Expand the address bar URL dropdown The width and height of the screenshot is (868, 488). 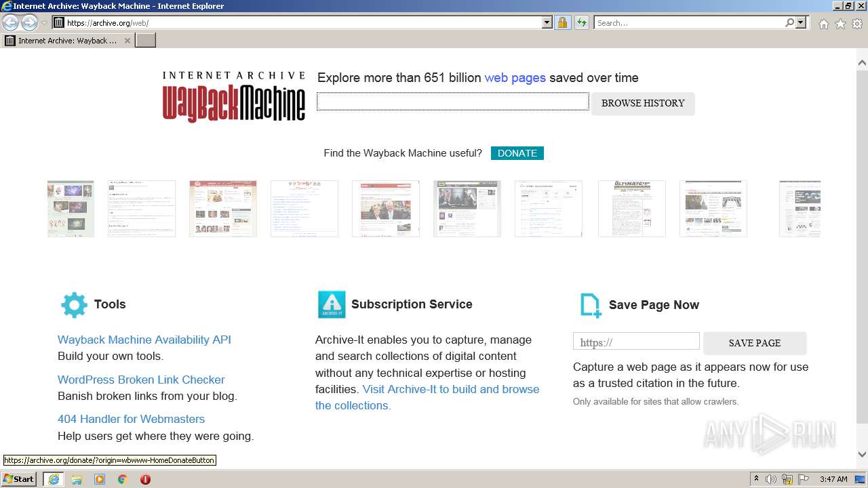pyautogui.click(x=547, y=22)
